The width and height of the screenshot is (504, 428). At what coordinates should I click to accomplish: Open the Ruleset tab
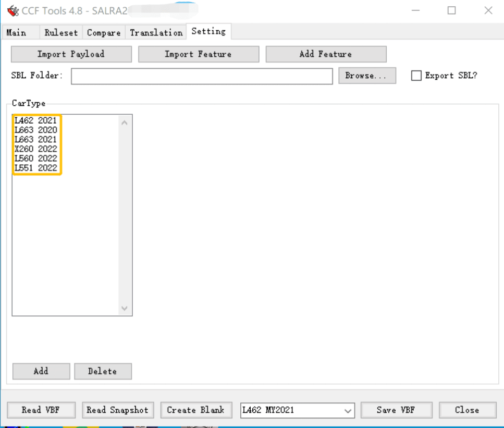click(61, 33)
